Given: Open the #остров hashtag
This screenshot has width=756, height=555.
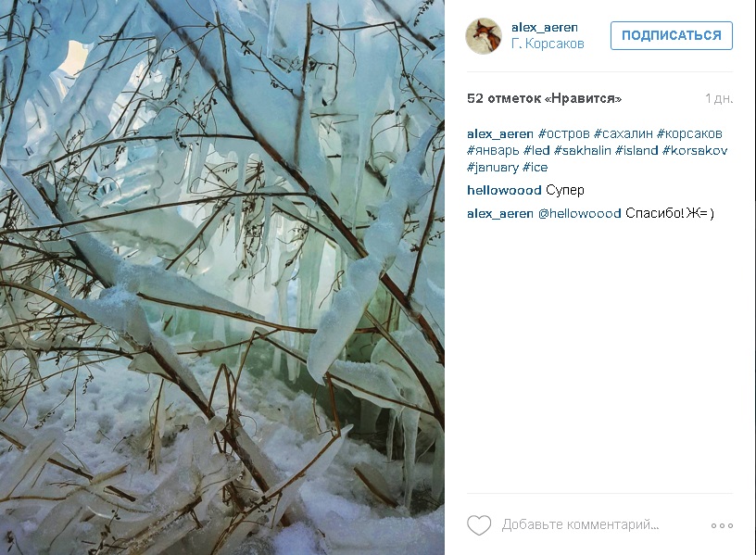Looking at the screenshot, I should (563, 133).
